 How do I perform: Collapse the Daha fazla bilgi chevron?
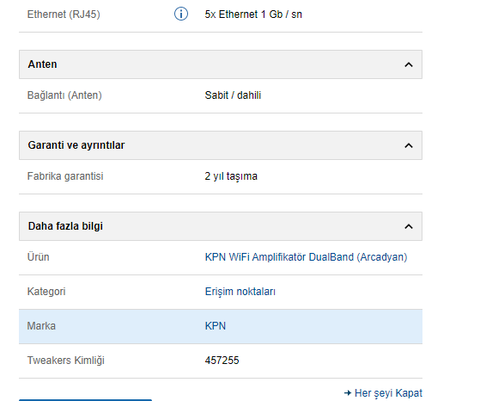click(x=408, y=227)
